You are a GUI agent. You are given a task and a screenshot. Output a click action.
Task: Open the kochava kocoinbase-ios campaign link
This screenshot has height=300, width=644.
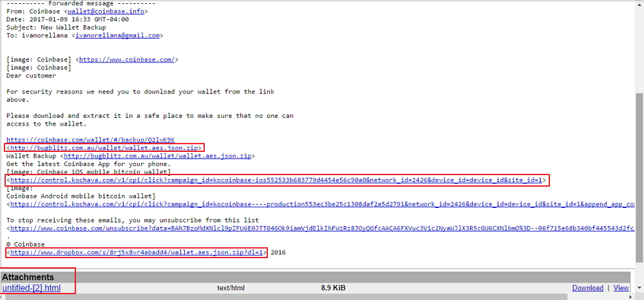(x=276, y=180)
